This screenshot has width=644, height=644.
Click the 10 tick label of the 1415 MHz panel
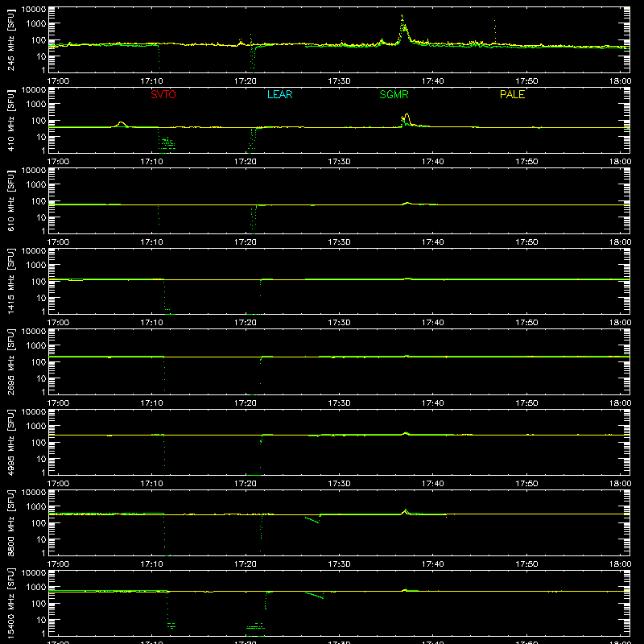coord(41,298)
